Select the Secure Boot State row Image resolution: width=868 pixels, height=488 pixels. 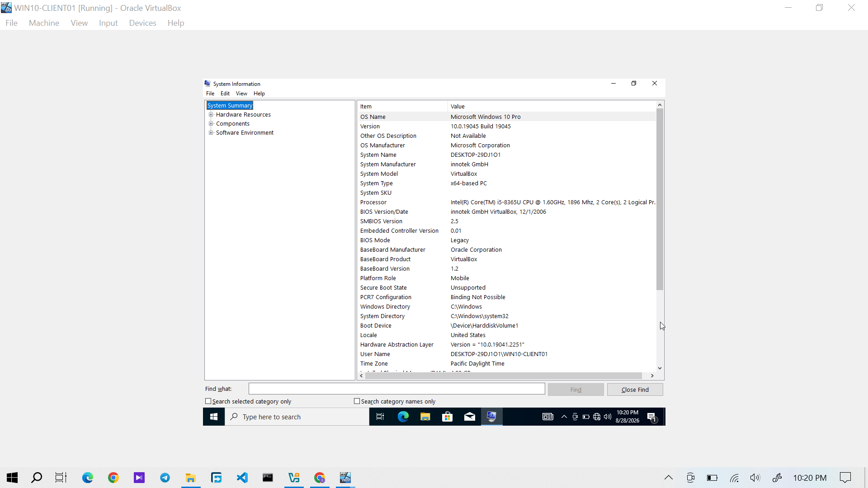(x=506, y=287)
